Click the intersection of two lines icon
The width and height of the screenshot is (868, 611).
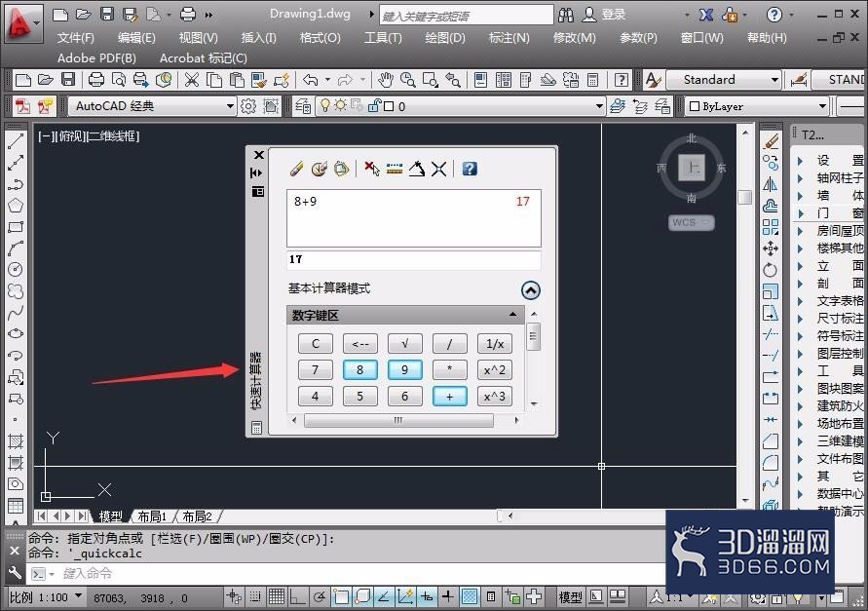click(438, 169)
